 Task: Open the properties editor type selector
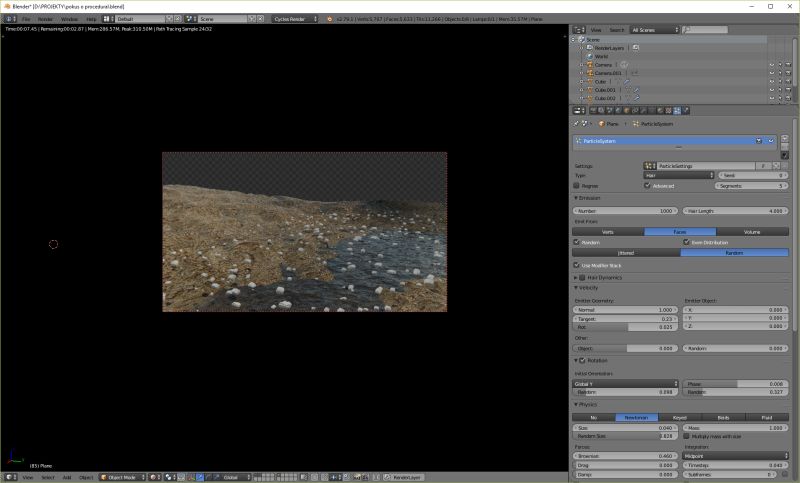tap(579, 110)
